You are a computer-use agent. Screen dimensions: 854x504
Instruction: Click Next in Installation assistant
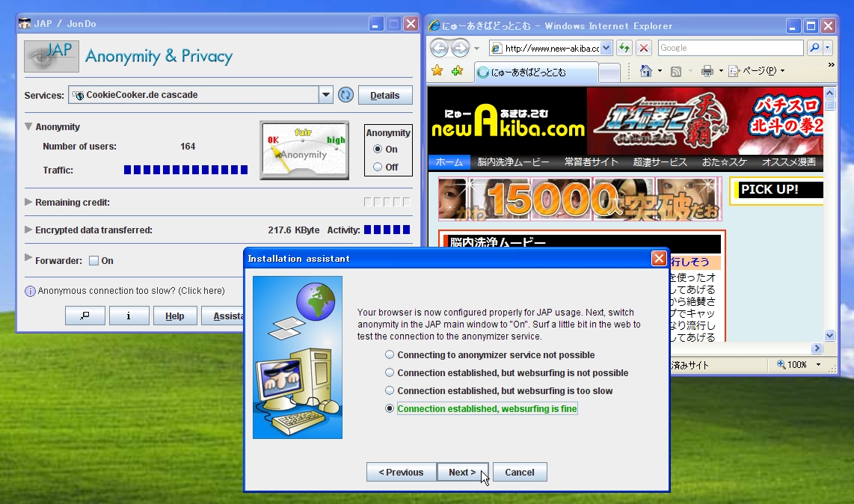462,472
